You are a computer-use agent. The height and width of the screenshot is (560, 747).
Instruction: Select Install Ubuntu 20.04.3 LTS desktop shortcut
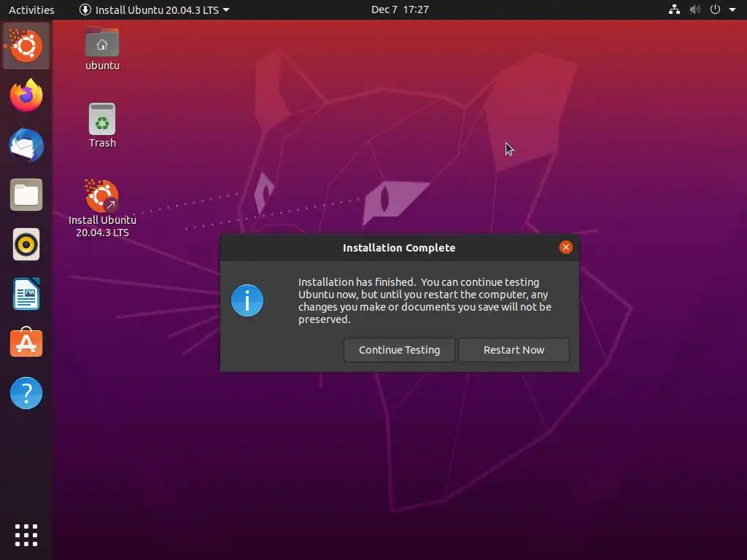pos(102,209)
